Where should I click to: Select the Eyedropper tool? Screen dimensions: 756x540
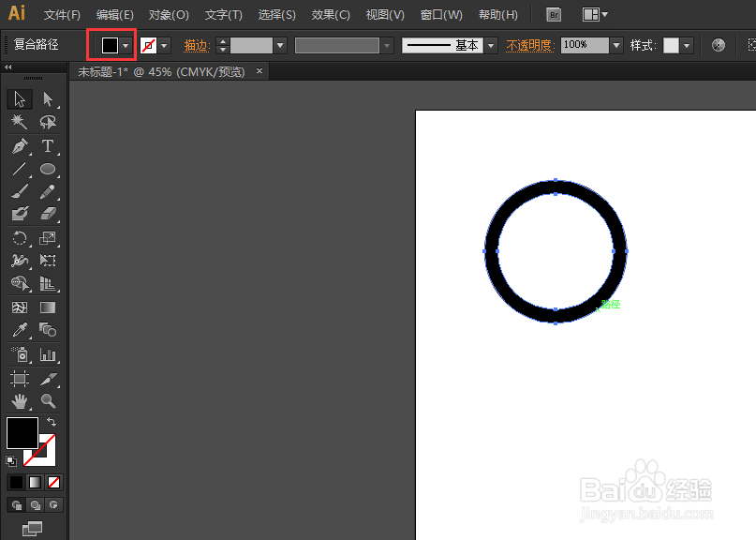click(x=20, y=330)
